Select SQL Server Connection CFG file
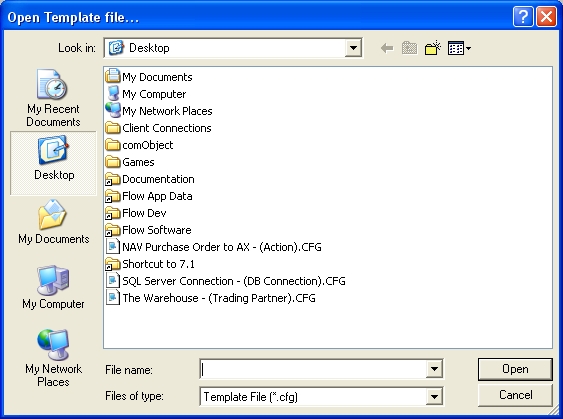563x419 pixels. point(226,281)
